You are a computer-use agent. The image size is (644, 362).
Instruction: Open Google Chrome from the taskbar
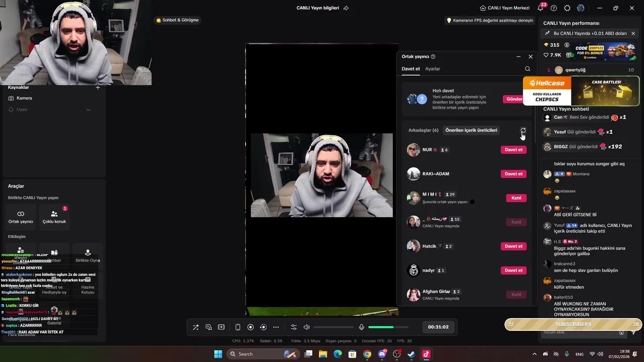(367, 354)
